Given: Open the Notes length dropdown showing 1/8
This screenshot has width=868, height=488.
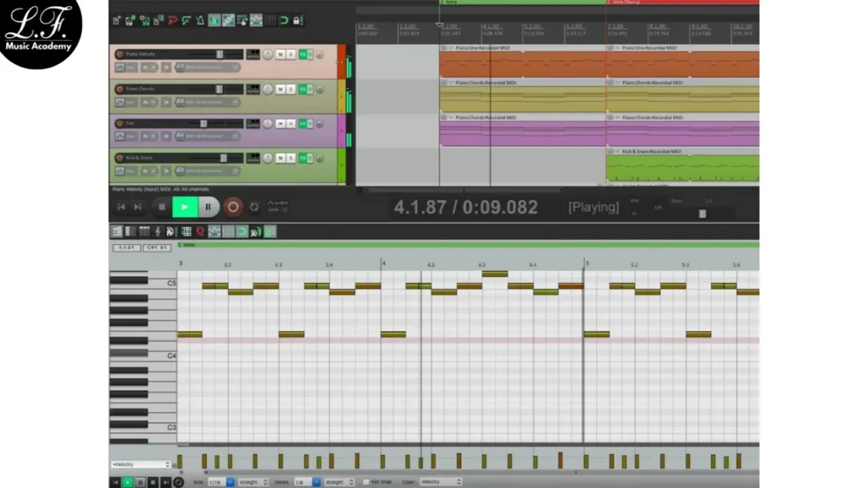Looking at the screenshot, I should (305, 481).
